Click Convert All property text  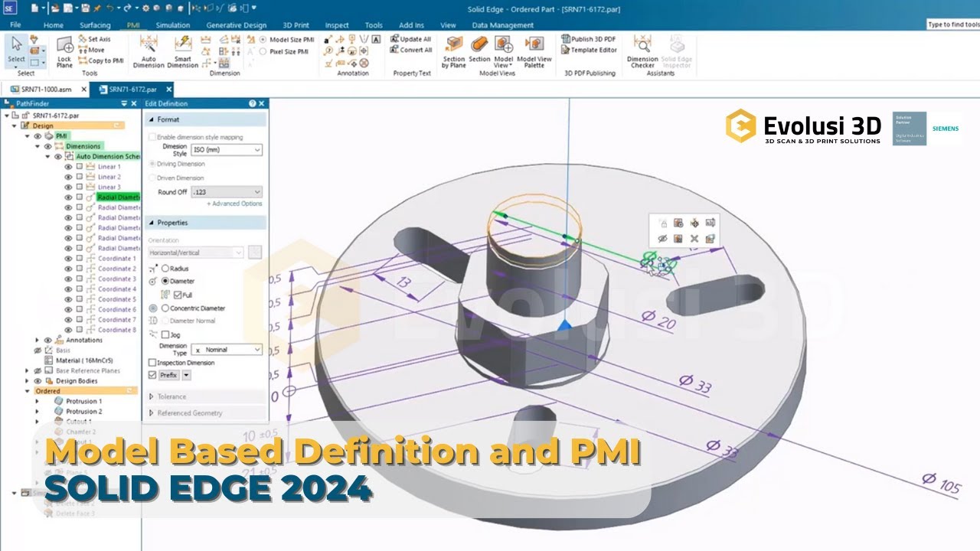click(x=411, y=50)
